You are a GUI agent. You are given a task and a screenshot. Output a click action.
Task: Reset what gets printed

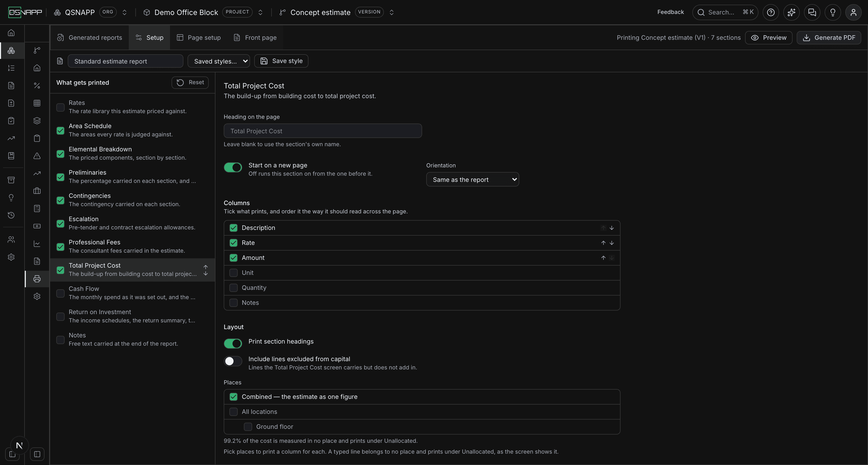coord(190,83)
